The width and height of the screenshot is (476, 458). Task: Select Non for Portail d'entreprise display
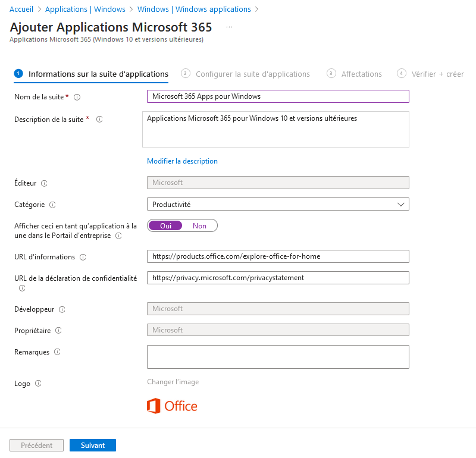[199, 226]
